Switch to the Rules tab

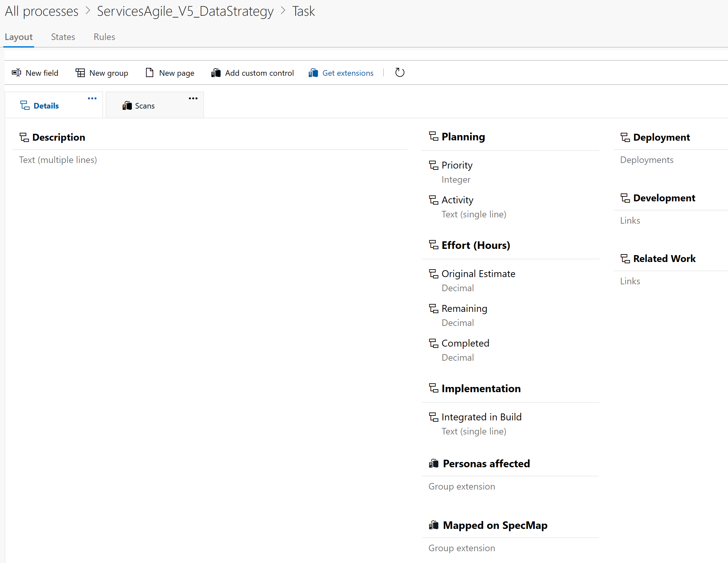[x=104, y=37]
